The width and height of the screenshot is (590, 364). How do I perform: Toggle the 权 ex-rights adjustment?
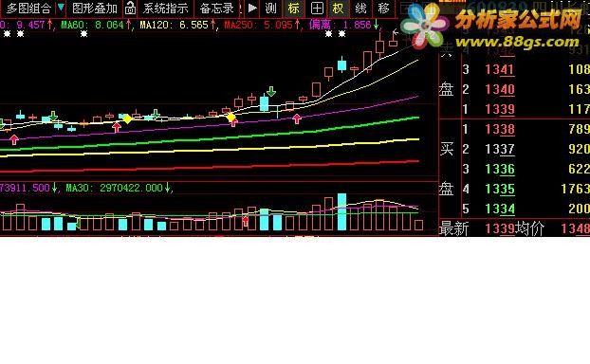[339, 9]
